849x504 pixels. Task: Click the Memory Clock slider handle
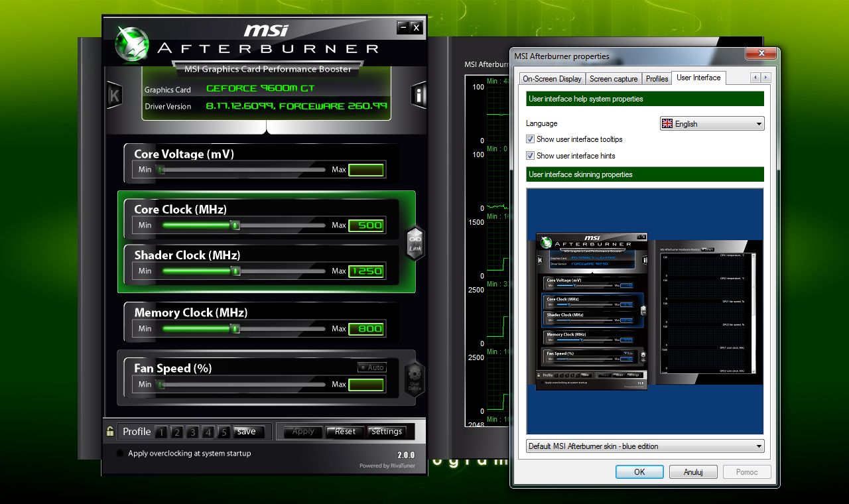pyautogui.click(x=235, y=329)
